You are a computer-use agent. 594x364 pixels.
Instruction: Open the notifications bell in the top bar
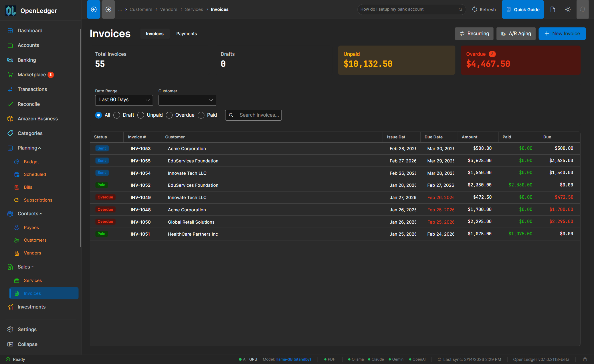pos(583,9)
